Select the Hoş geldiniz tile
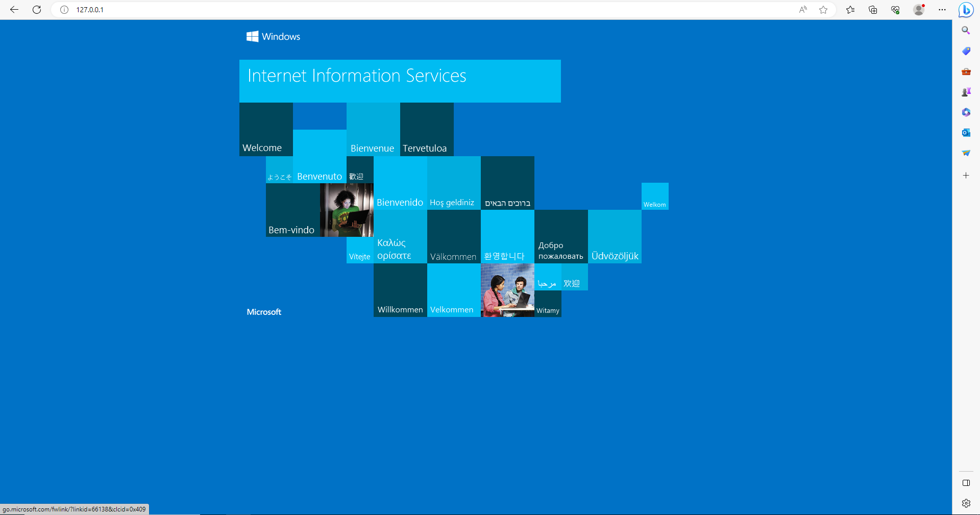 click(454, 183)
